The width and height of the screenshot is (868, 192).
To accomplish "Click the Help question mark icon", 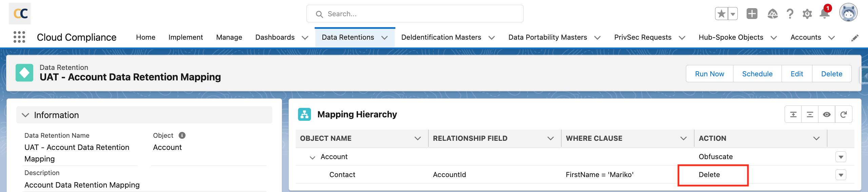I will pyautogui.click(x=790, y=14).
